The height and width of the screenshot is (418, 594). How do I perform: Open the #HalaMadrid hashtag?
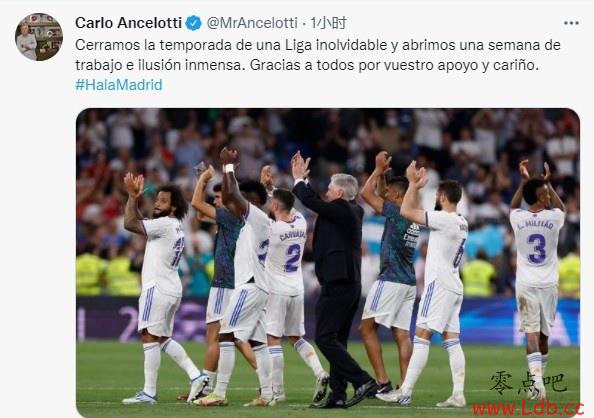tap(119, 85)
